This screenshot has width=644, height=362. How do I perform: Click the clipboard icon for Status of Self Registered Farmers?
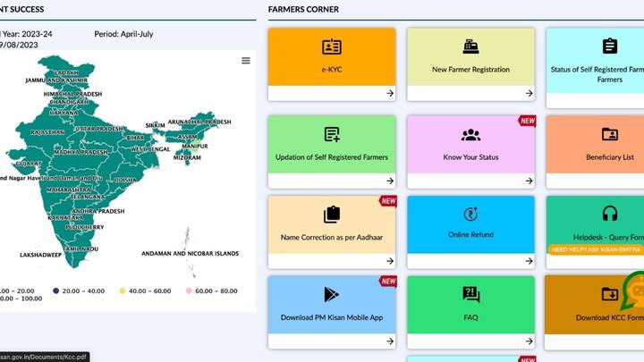pos(610,46)
